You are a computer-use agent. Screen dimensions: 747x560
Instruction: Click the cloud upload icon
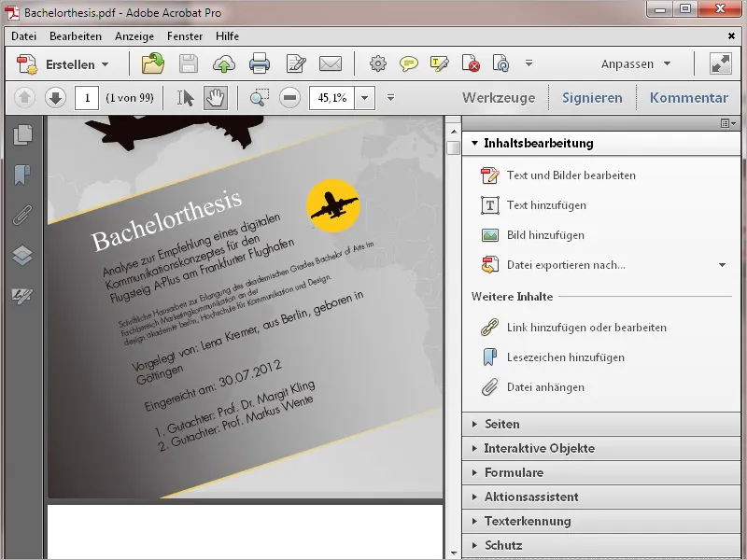point(223,63)
